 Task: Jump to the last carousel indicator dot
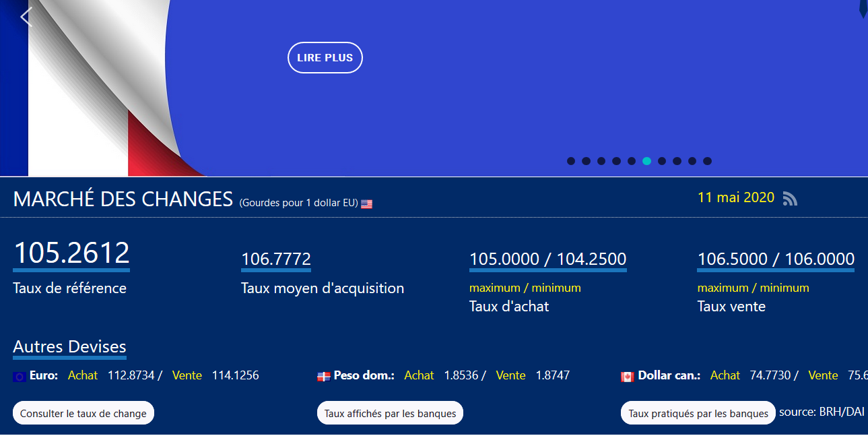(707, 161)
